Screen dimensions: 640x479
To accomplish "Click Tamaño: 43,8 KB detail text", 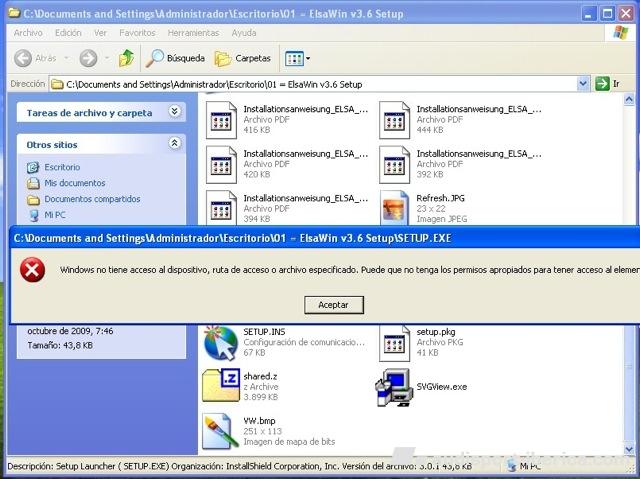I will [60, 346].
